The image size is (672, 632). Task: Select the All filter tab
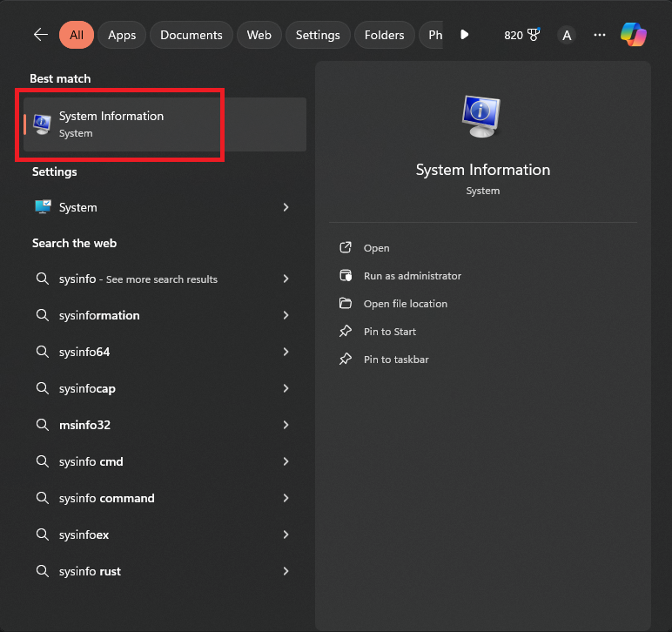click(x=77, y=35)
